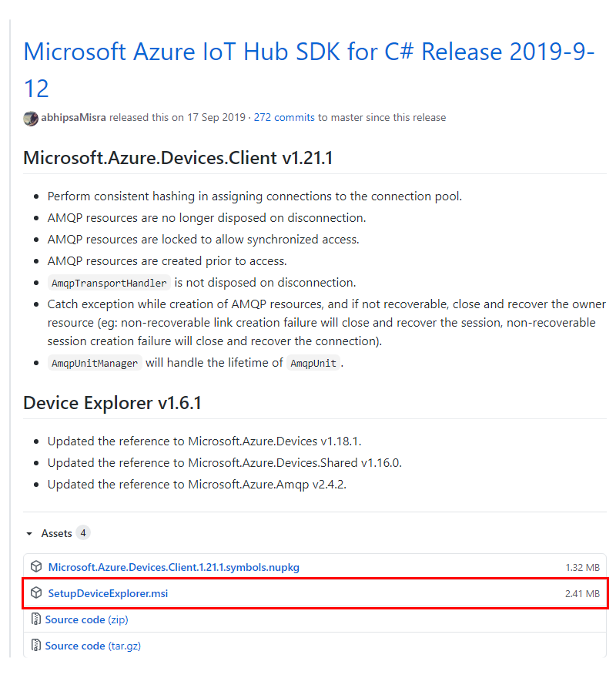Viewport: 616px width, 678px height.
Task: Download Source code (tar.gz) archive
Action: [x=92, y=646]
